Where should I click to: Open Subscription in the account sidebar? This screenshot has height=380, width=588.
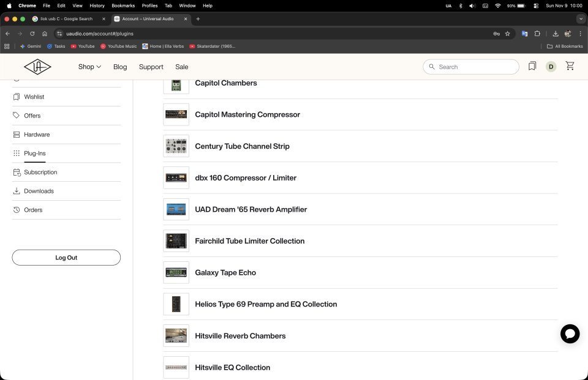[x=40, y=173]
